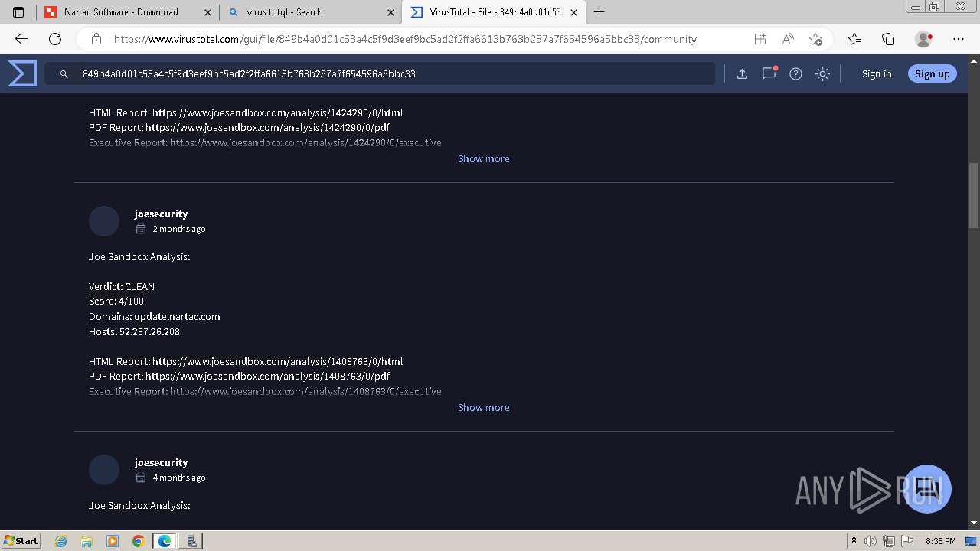Open the Favorites list icon

(x=854, y=39)
